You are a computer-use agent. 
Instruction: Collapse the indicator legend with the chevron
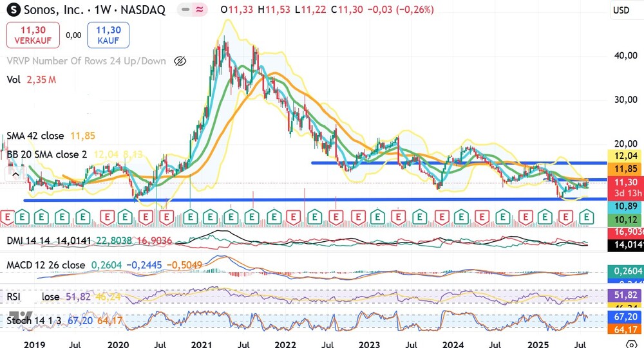coord(15,174)
